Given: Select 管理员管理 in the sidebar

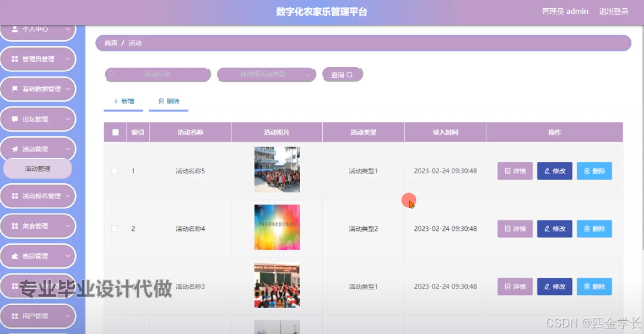Looking at the screenshot, I should 37,59.
